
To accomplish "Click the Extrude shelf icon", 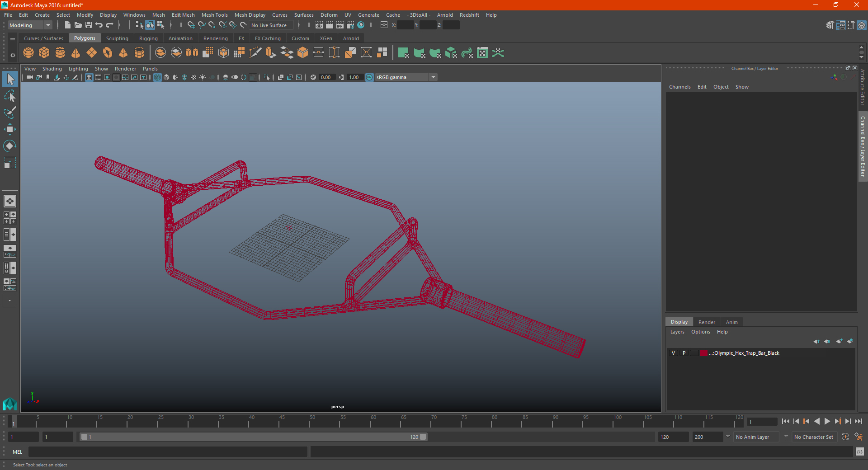I will point(271,53).
